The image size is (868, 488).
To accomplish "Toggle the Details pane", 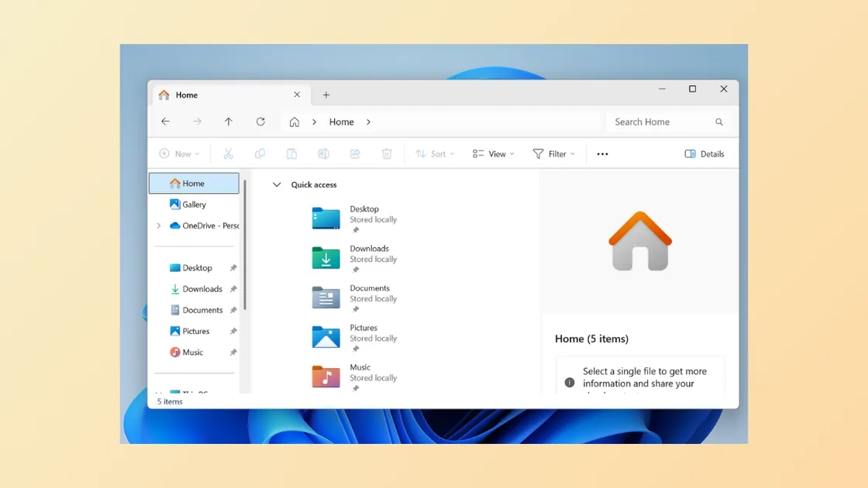I will [704, 153].
